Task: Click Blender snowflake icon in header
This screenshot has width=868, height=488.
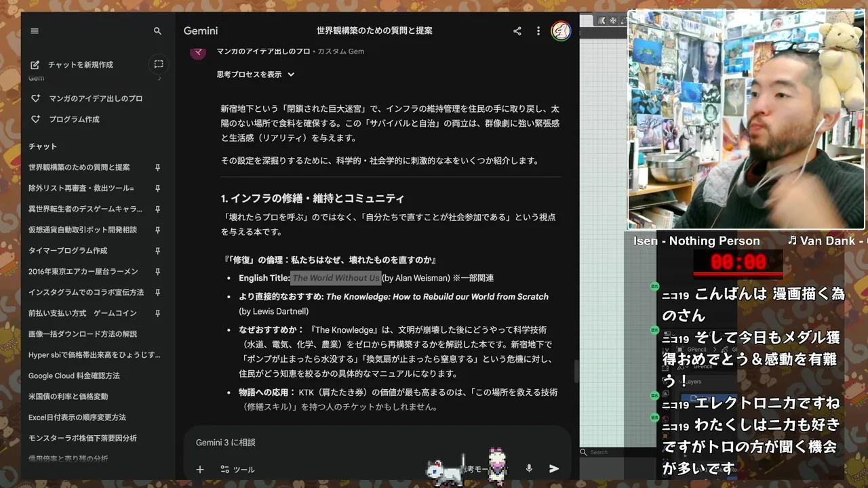Action: (613, 21)
